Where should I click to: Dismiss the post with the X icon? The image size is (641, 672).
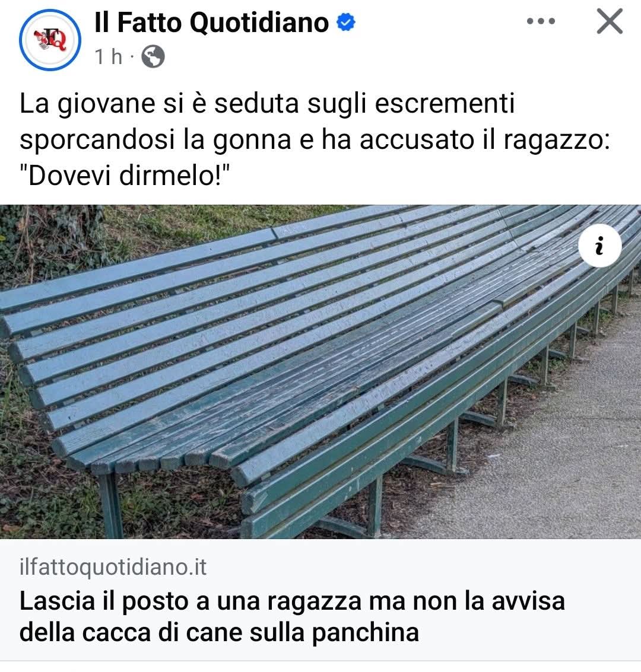(x=610, y=21)
